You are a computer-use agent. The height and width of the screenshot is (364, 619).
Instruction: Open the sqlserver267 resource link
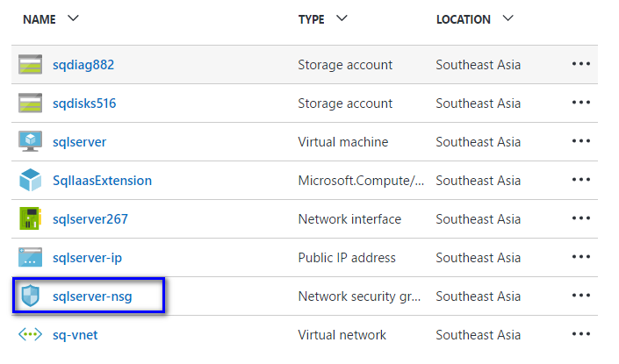click(90, 219)
